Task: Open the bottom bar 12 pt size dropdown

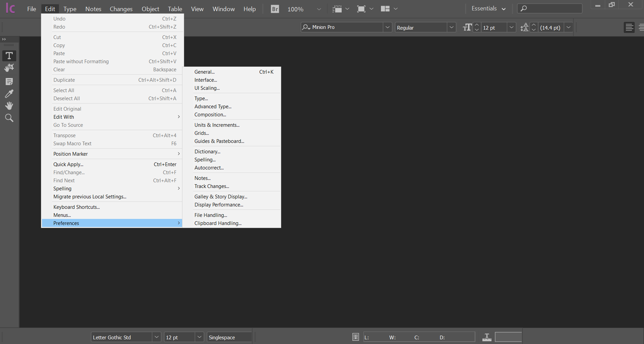Action: click(x=200, y=337)
